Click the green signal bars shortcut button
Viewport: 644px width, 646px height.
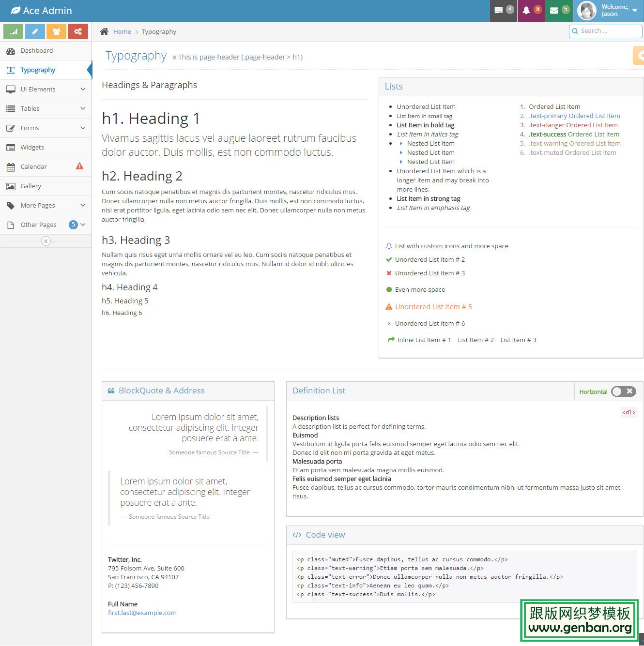click(14, 31)
